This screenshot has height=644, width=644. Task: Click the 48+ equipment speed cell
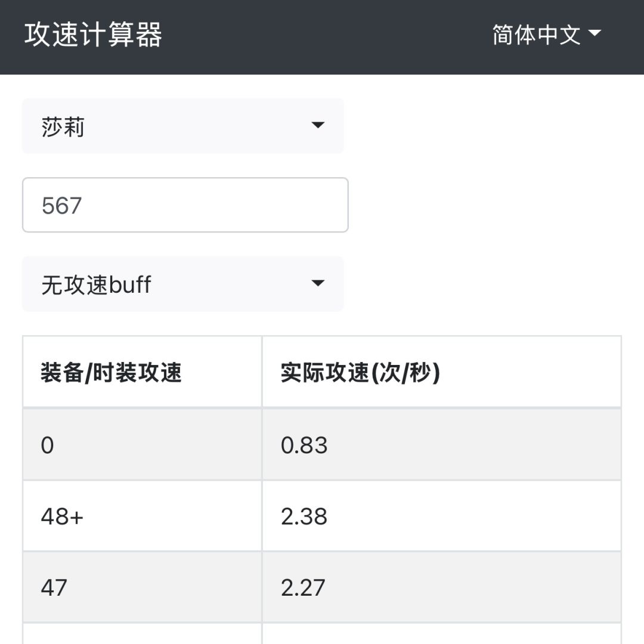point(142,516)
